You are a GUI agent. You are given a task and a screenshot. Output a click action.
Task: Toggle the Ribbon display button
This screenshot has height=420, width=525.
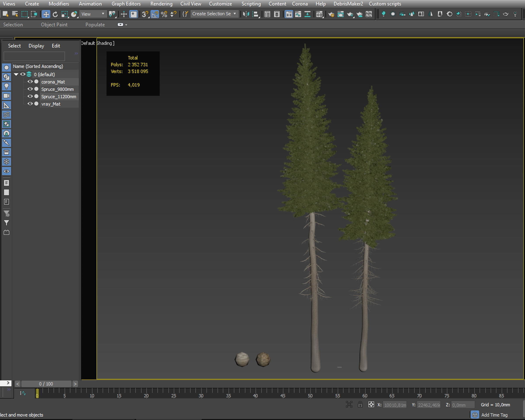click(289, 14)
